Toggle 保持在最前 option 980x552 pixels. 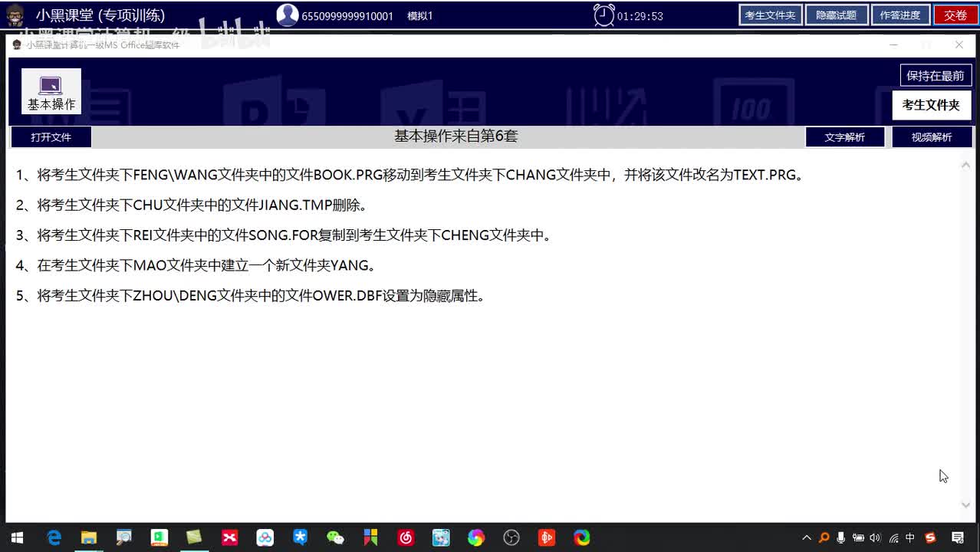(x=936, y=75)
